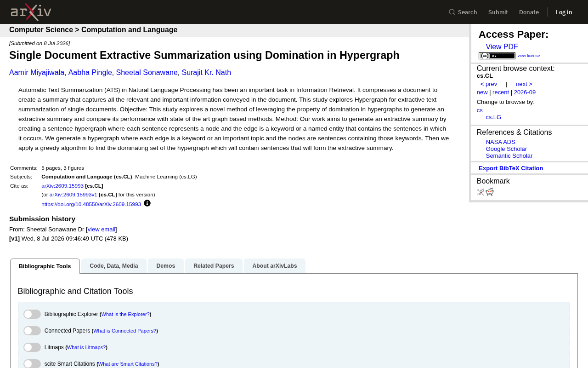
Task: Open NASA ADS reference link
Action: pos(501,142)
